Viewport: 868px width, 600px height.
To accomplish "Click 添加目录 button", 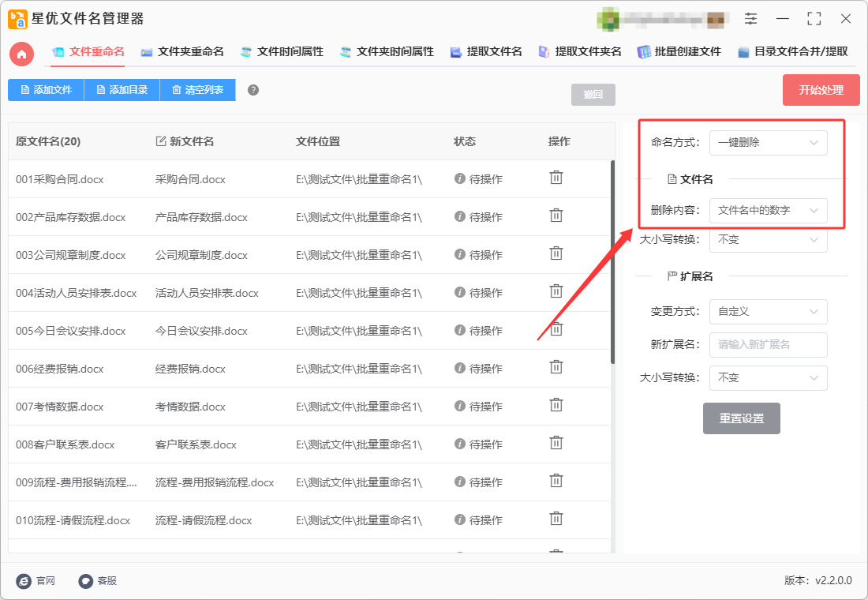I will [122, 90].
